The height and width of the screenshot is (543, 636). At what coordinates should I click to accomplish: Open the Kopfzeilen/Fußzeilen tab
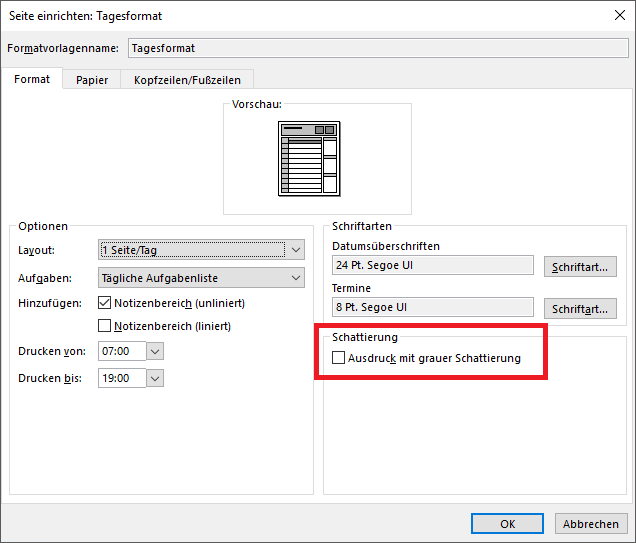coord(187,80)
